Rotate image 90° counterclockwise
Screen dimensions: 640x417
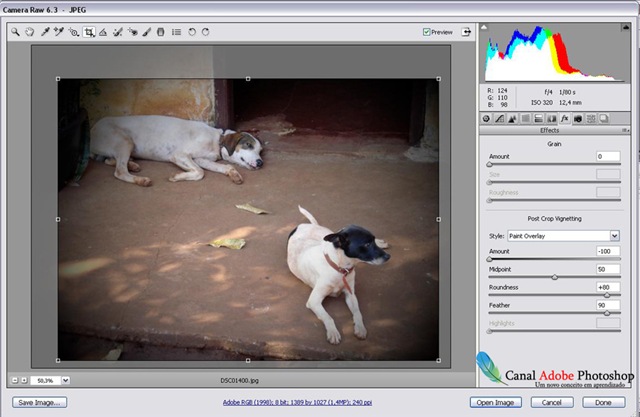coord(192,32)
